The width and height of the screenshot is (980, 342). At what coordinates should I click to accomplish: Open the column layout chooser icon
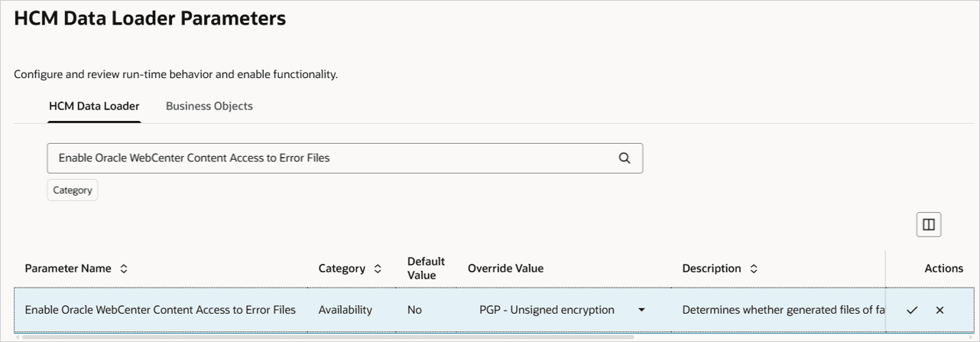tap(929, 224)
